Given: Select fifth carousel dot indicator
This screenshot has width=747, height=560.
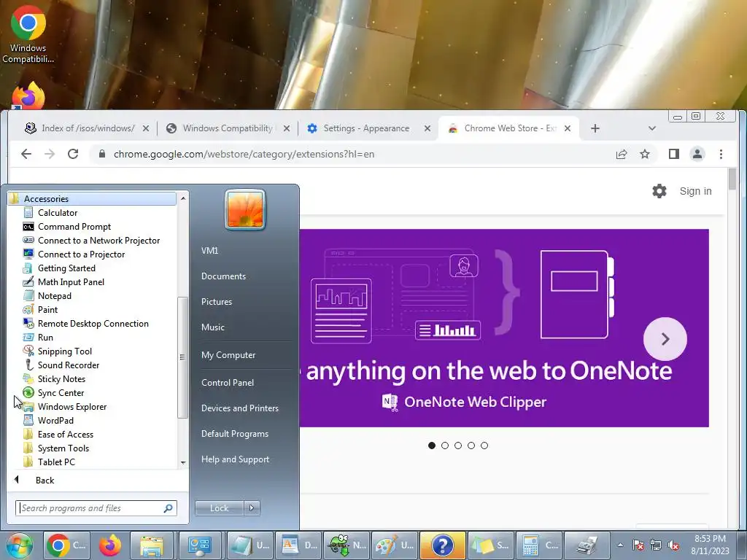Looking at the screenshot, I should (x=484, y=446).
